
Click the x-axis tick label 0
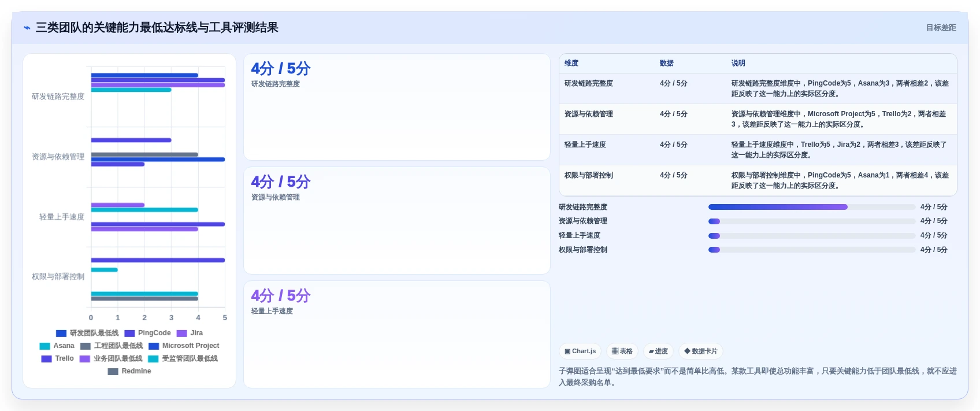(x=91, y=318)
